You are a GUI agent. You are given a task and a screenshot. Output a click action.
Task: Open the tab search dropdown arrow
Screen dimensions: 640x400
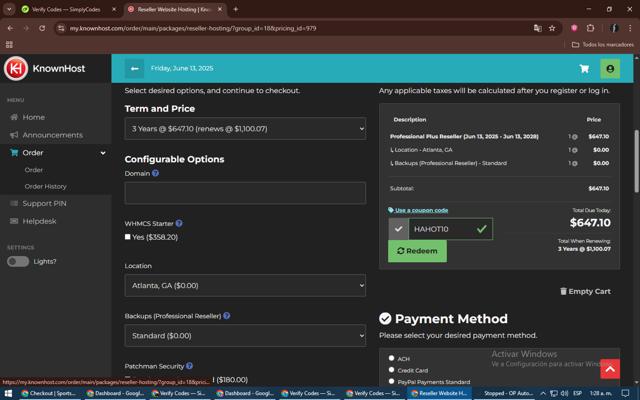coord(9,9)
